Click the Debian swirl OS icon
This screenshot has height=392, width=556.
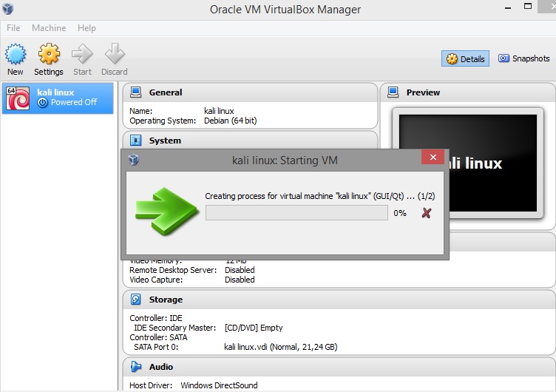18,98
